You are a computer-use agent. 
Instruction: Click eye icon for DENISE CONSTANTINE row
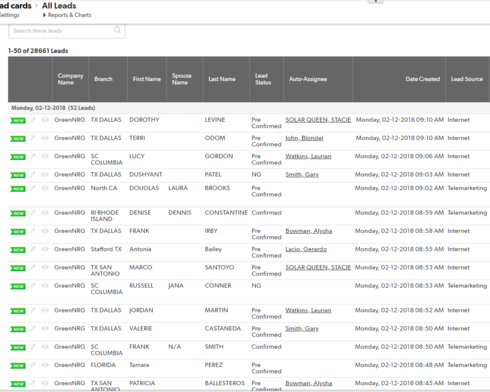tap(45, 213)
